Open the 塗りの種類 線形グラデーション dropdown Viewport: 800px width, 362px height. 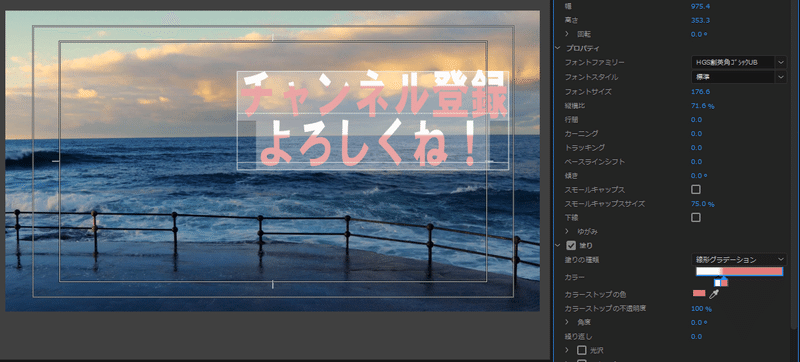click(x=738, y=260)
